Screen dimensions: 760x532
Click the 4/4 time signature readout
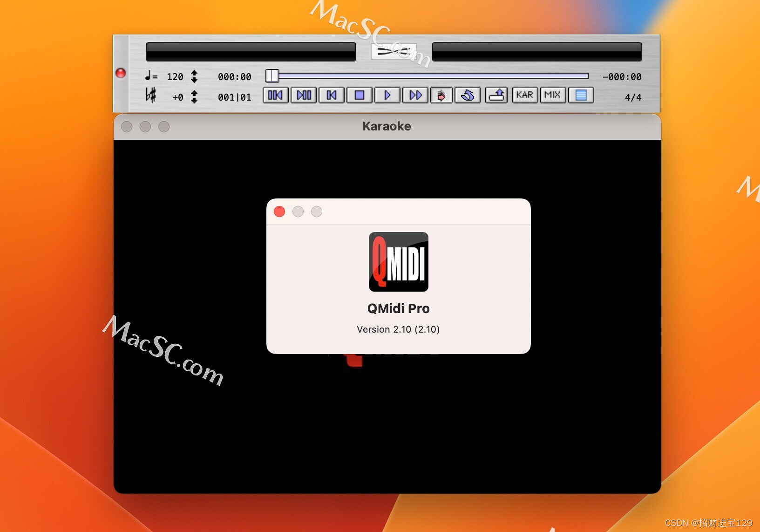pyautogui.click(x=633, y=97)
